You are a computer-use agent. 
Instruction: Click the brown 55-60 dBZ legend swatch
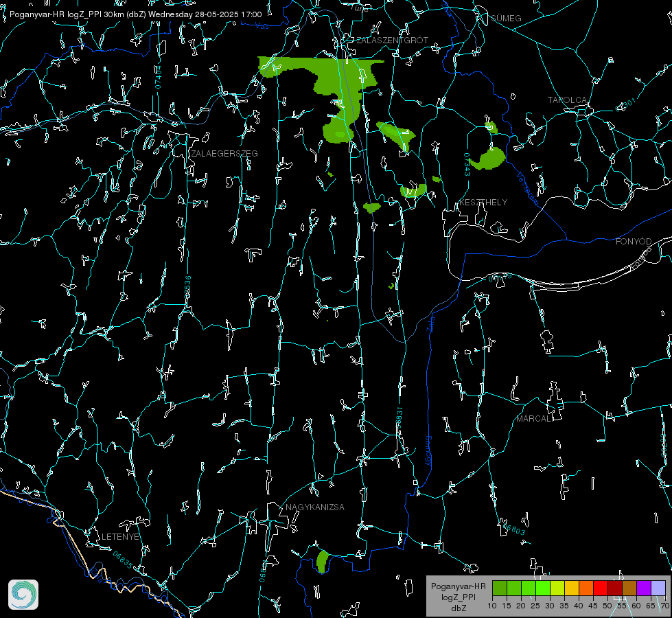[629, 588]
